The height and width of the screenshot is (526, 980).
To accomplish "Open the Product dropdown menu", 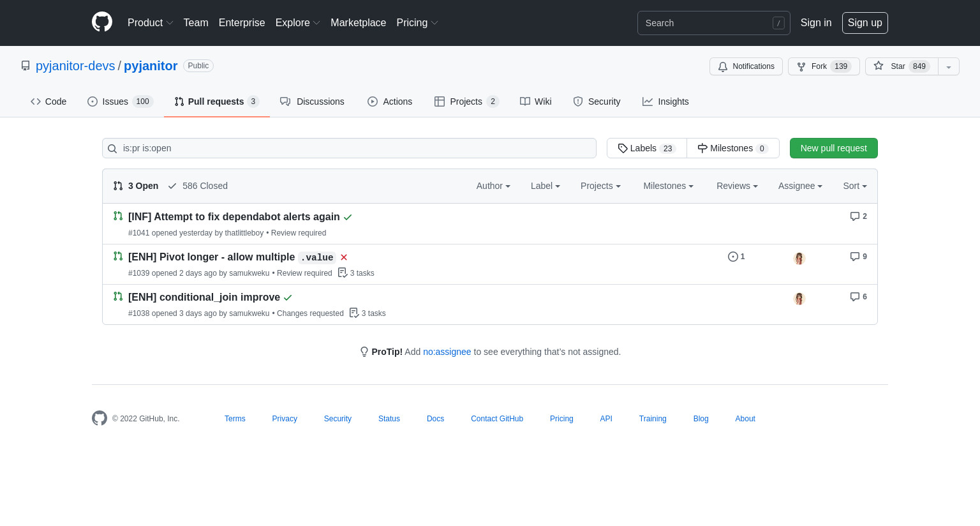I will [150, 22].
